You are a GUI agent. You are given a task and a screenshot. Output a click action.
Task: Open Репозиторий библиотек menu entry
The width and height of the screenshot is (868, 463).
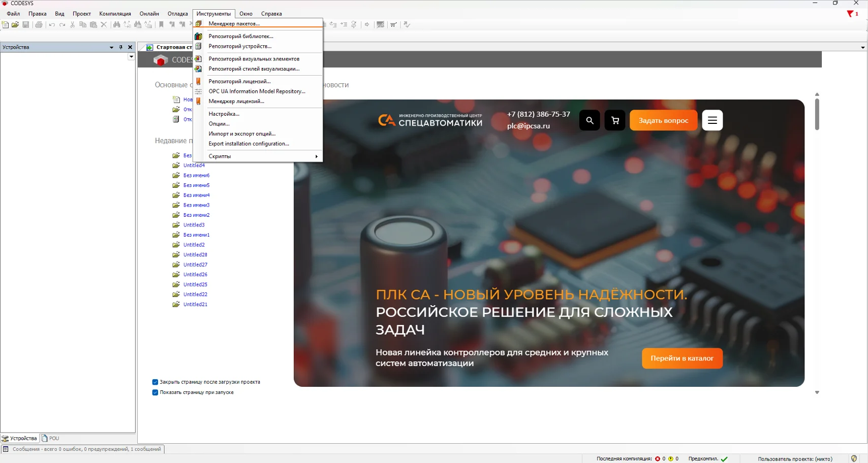(258, 36)
